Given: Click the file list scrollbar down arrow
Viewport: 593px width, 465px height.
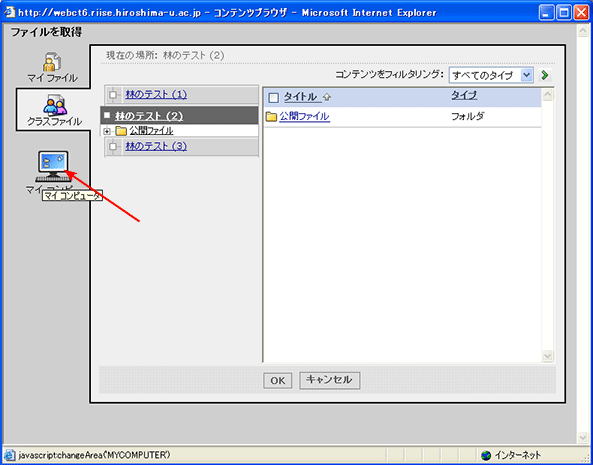Looking at the screenshot, I should point(548,356).
